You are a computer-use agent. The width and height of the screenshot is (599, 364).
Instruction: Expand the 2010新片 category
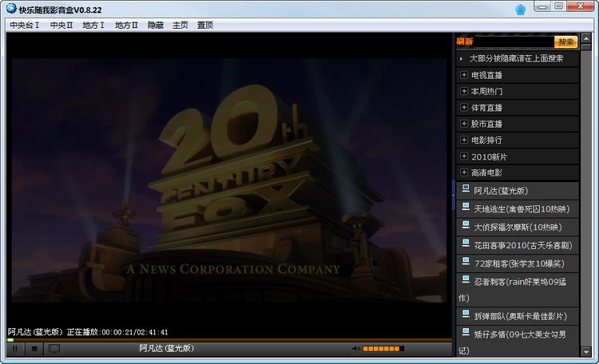click(x=463, y=156)
